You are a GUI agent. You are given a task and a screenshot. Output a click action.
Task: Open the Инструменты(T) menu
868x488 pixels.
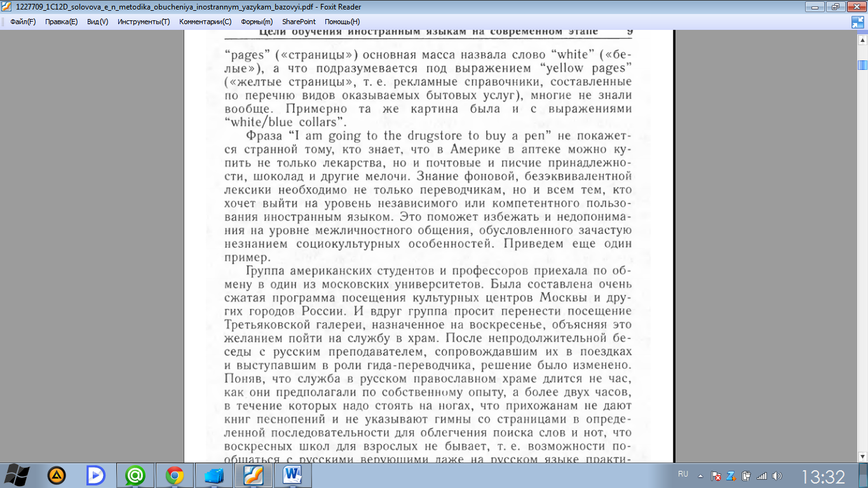144,22
